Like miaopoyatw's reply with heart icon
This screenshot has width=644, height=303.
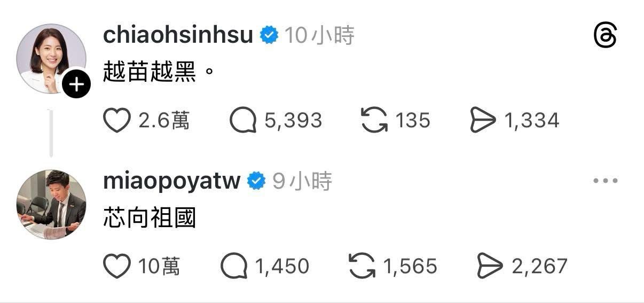116,266
